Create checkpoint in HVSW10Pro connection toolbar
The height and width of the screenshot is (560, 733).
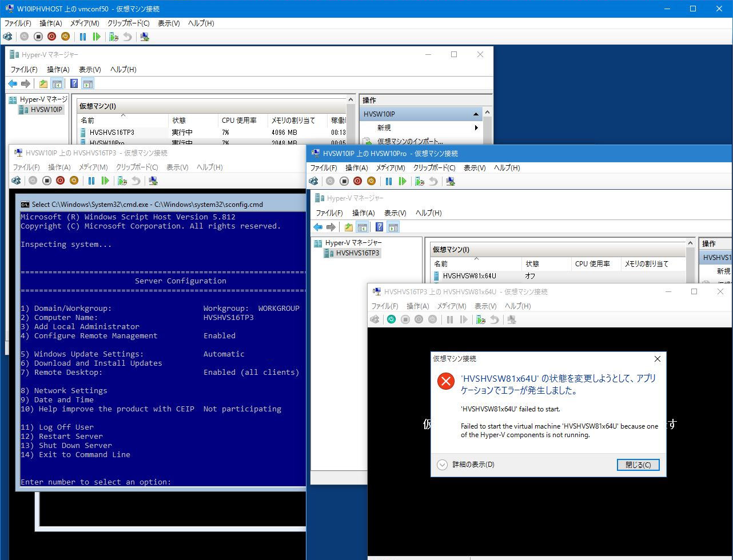pyautogui.click(x=420, y=181)
